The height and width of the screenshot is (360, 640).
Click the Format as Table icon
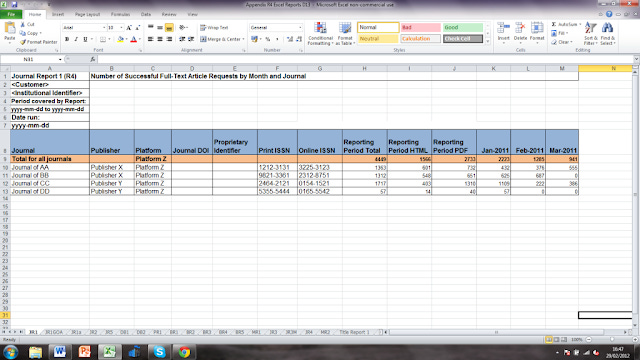345,28
